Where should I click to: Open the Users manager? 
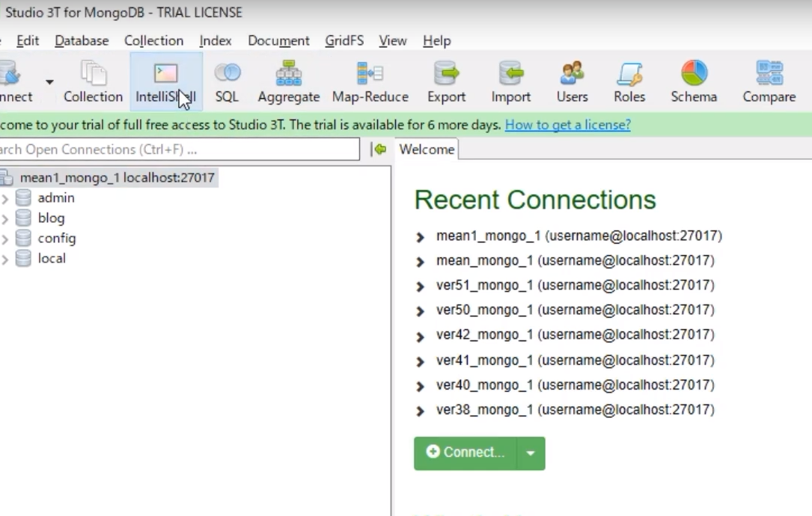[573, 82]
